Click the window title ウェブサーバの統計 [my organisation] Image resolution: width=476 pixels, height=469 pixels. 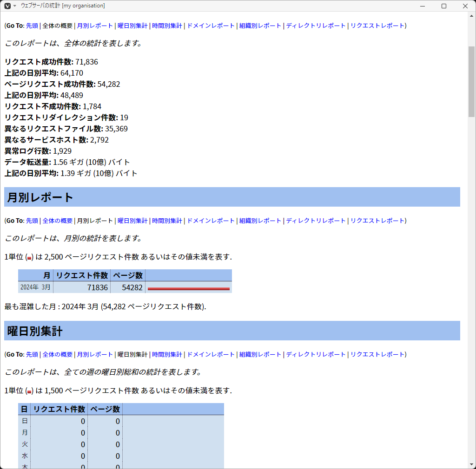(x=63, y=6)
